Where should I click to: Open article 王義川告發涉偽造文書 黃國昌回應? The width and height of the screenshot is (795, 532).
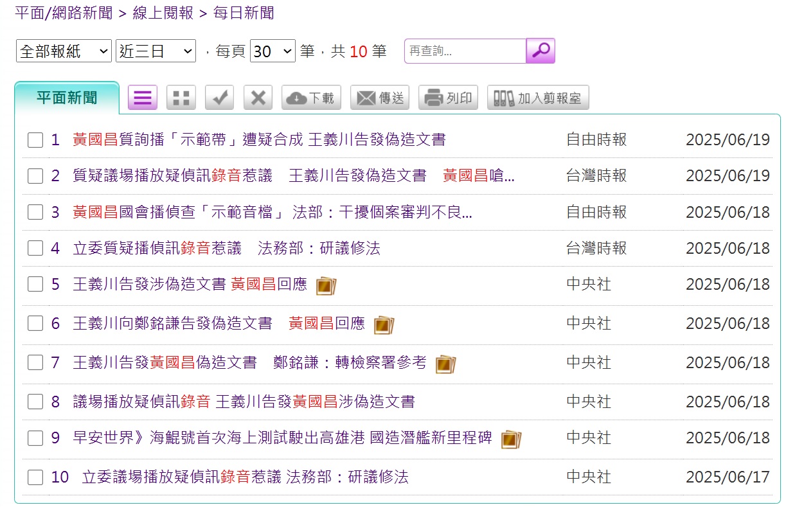[x=190, y=283]
